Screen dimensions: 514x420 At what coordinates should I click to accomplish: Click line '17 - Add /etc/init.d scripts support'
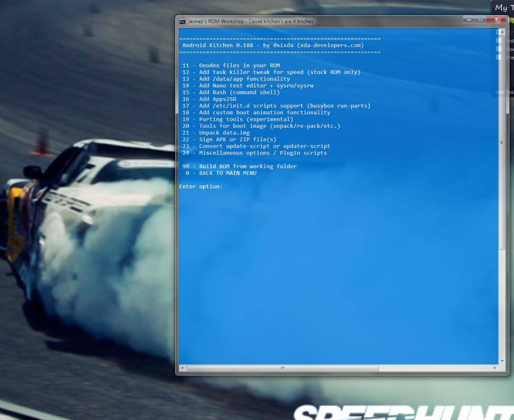click(x=277, y=106)
